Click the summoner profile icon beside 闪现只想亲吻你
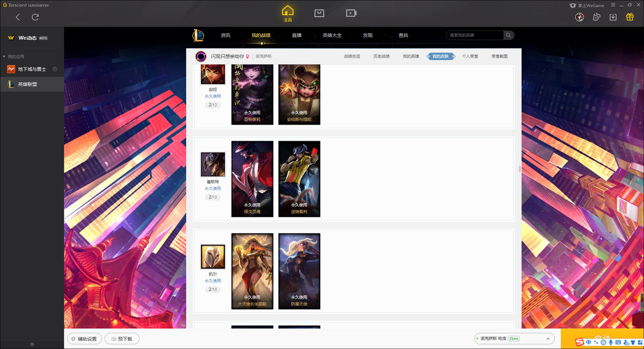 tap(201, 56)
